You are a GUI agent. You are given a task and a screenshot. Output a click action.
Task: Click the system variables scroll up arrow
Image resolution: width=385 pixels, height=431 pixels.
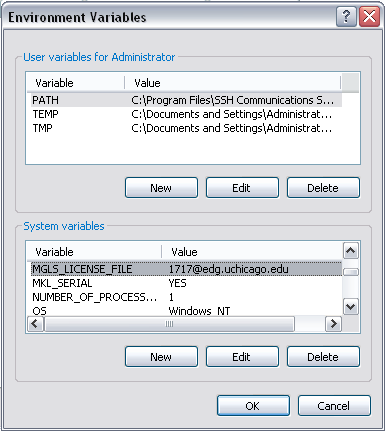351,251
